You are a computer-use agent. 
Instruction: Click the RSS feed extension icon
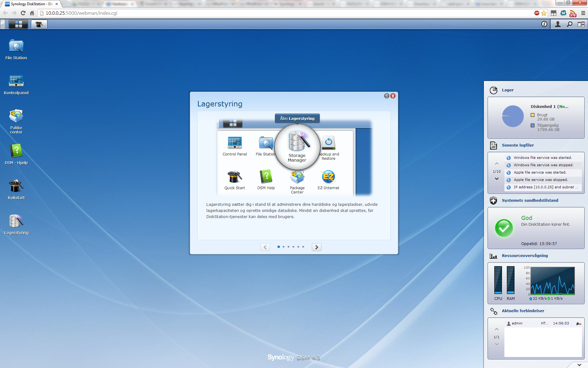pyautogui.click(x=573, y=13)
